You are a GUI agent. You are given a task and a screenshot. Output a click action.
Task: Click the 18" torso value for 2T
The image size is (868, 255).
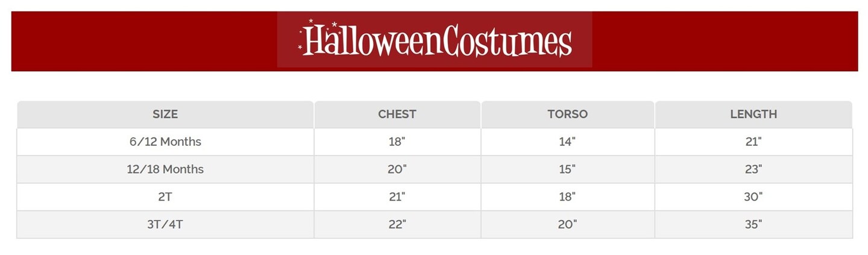(567, 197)
